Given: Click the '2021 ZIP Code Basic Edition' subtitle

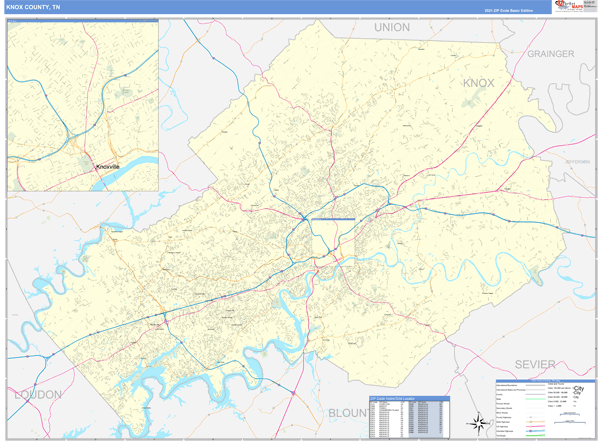Looking at the screenshot, I should 508,10.
